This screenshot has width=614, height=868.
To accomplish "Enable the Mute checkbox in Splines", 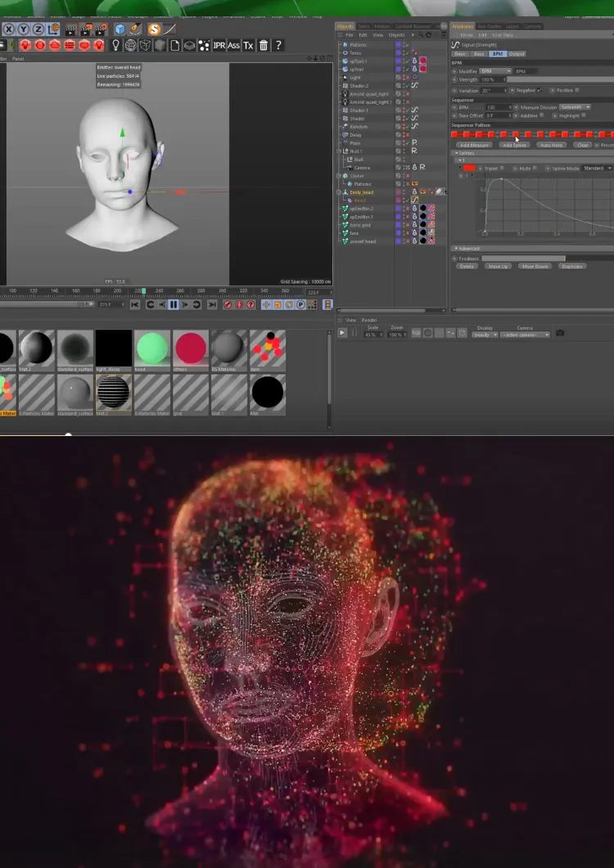I will (535, 168).
